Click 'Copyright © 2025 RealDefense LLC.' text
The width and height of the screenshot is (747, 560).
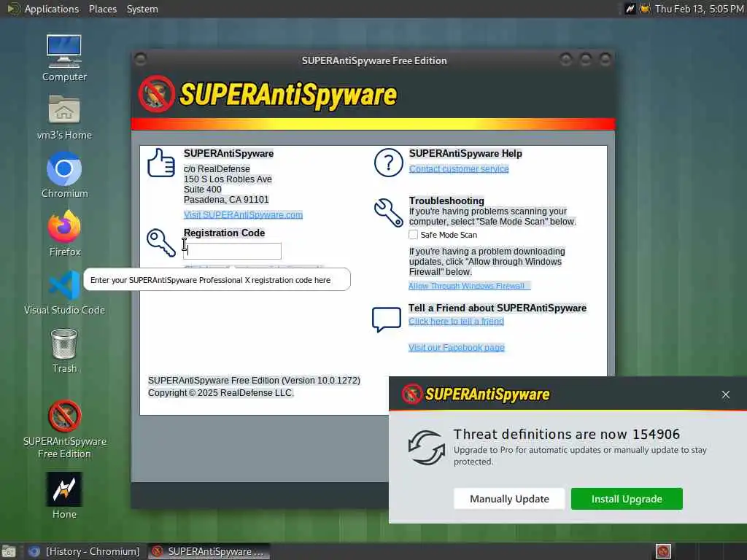(x=220, y=393)
